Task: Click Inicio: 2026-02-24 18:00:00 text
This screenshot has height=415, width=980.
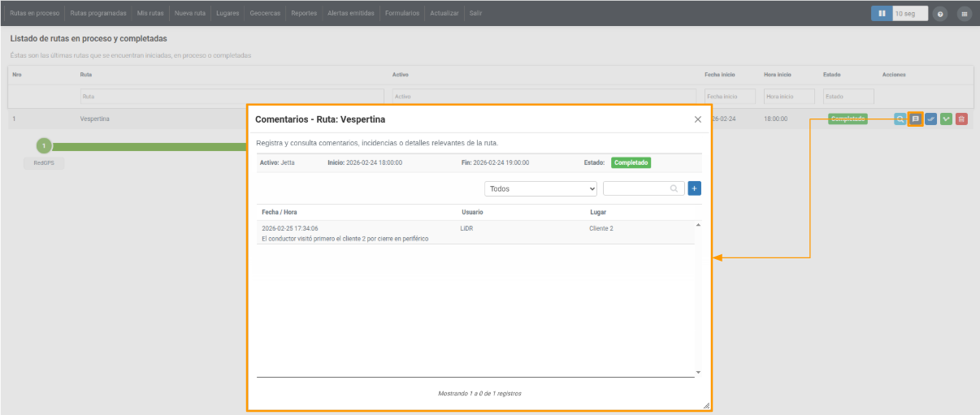Action: tap(365, 162)
